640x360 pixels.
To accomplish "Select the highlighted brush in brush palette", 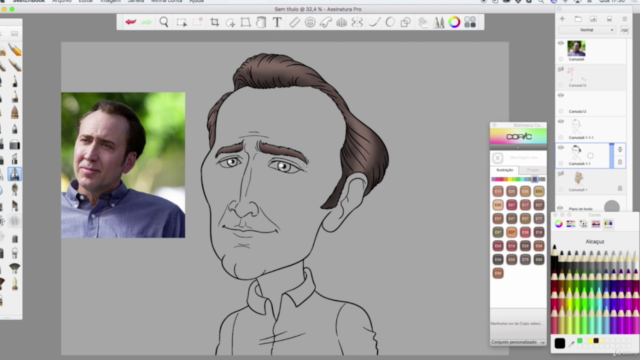I will pos(14,174).
